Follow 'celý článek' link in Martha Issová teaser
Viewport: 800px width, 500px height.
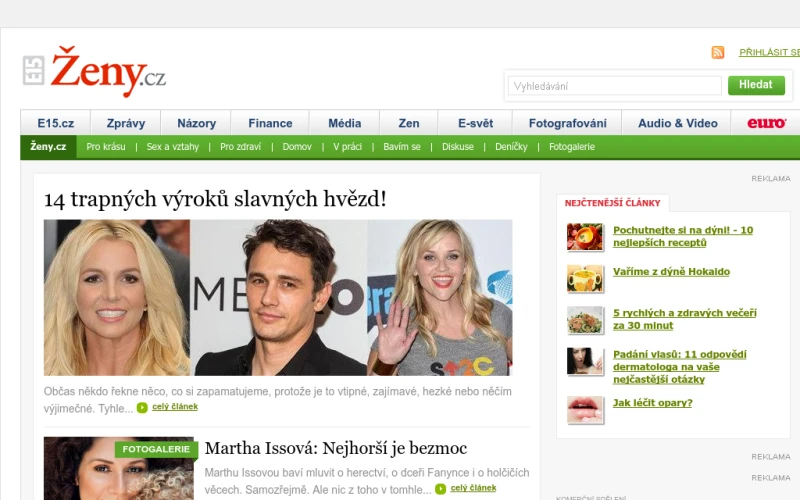pos(473,488)
